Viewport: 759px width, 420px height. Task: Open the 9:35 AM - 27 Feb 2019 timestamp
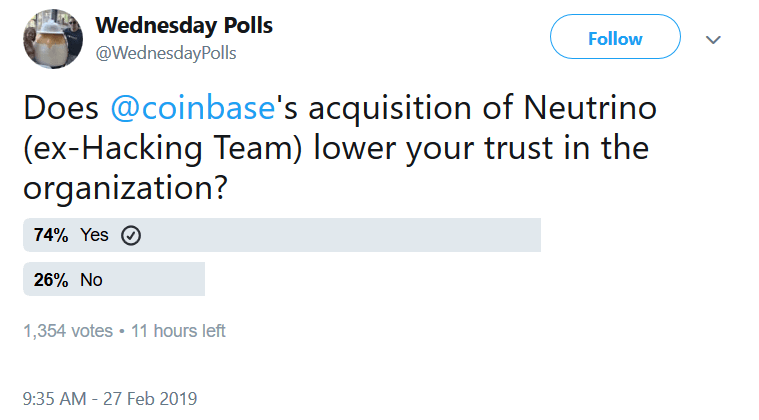(x=110, y=399)
